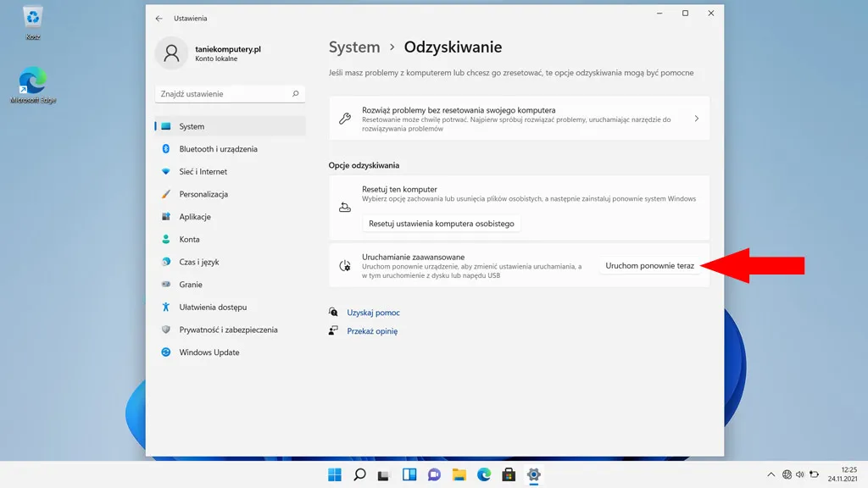The height and width of the screenshot is (488, 868).
Task: Click the Uruchamianie zaawansowane power-gear icon
Action: [345, 266]
